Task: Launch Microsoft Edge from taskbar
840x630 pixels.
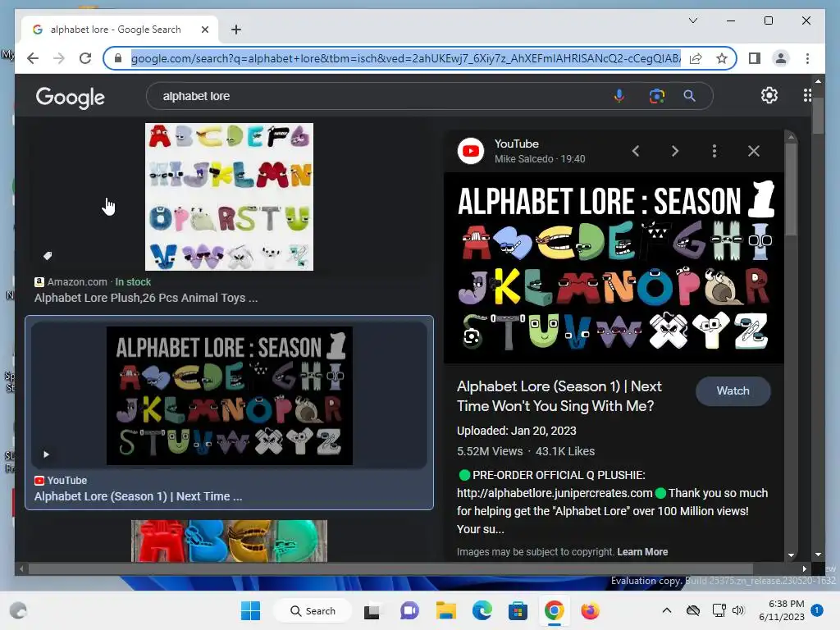Action: pos(482,610)
